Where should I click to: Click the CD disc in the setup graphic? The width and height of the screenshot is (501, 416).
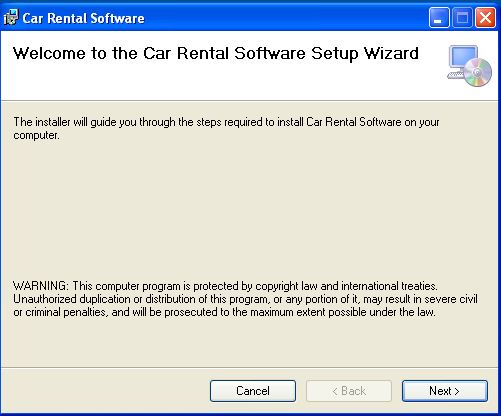478,72
